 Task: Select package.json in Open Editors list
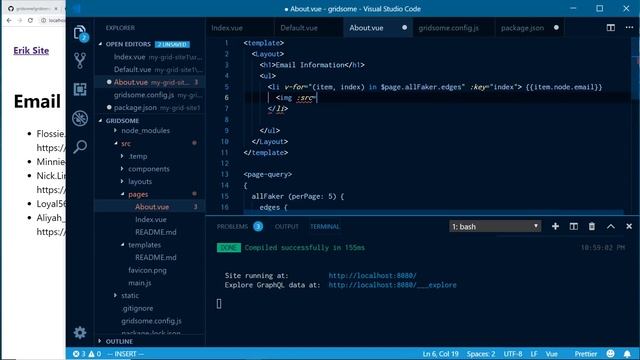coord(149,108)
